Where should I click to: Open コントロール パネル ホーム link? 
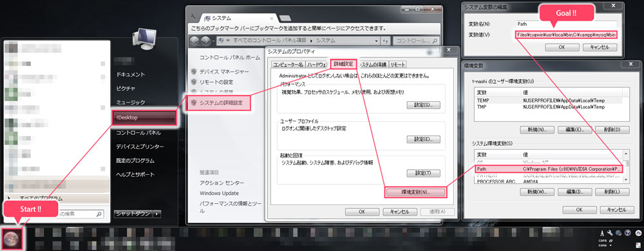[230, 57]
